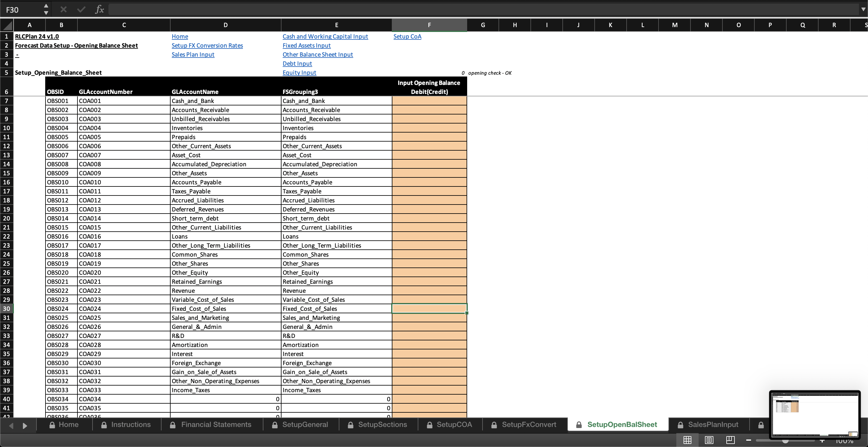Viewport: 868px width, 447px height.
Task: Select row 30 header
Action: tap(6, 308)
